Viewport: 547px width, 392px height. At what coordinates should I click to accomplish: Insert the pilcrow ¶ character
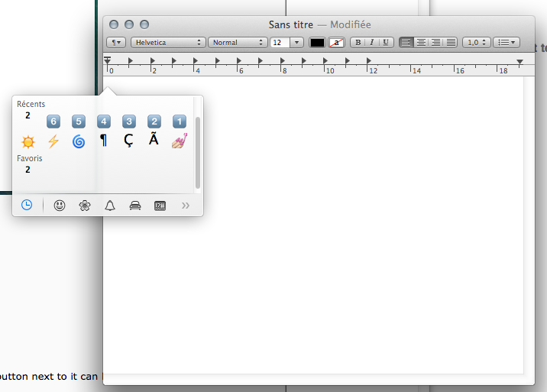click(x=103, y=141)
